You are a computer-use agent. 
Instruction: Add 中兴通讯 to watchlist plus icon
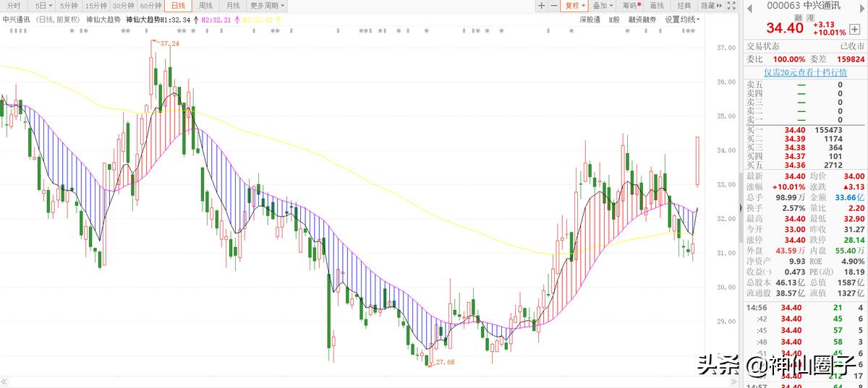(x=855, y=29)
